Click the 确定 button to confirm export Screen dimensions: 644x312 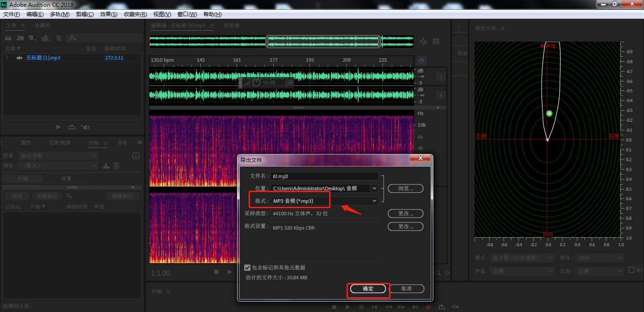tap(368, 289)
